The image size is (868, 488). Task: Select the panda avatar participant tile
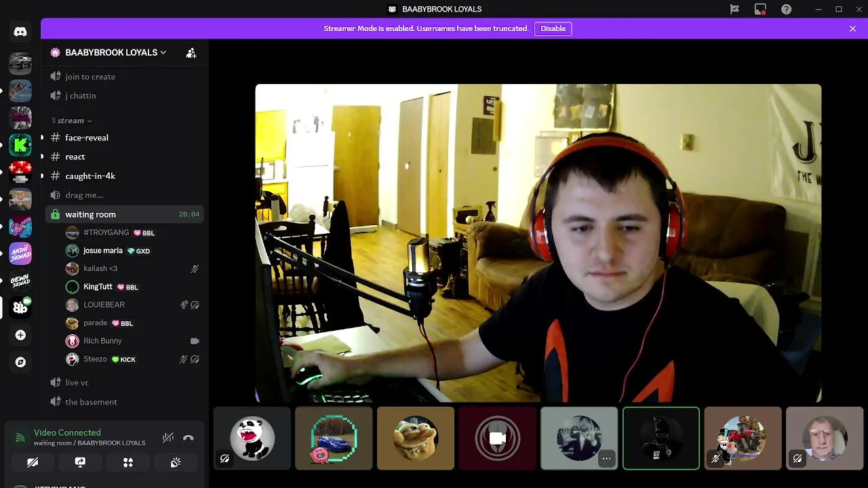click(x=252, y=439)
